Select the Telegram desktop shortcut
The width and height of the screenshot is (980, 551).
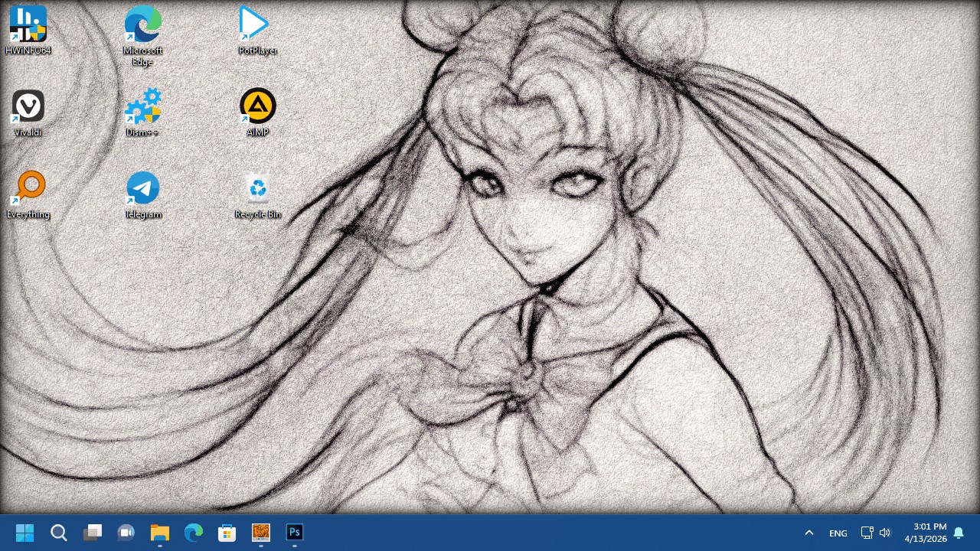[x=143, y=195]
